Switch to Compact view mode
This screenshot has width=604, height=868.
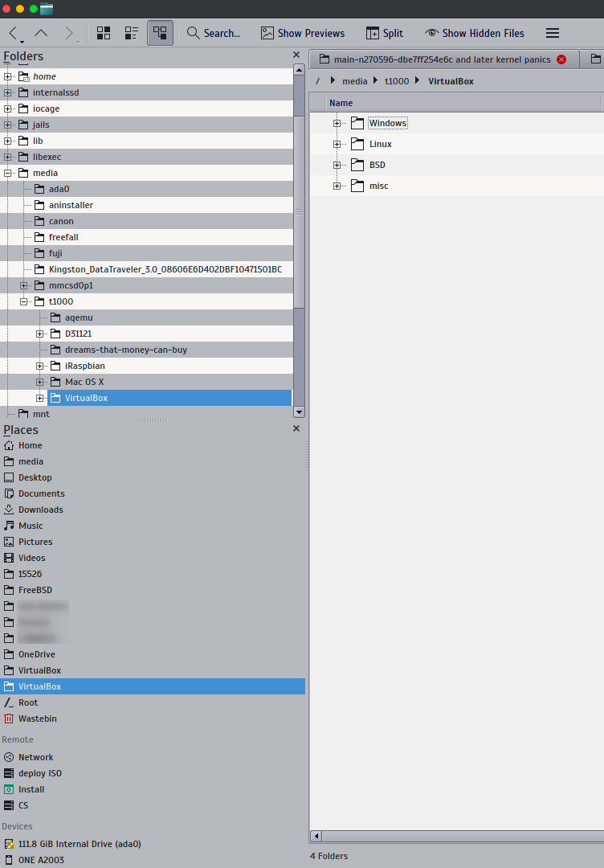132,33
